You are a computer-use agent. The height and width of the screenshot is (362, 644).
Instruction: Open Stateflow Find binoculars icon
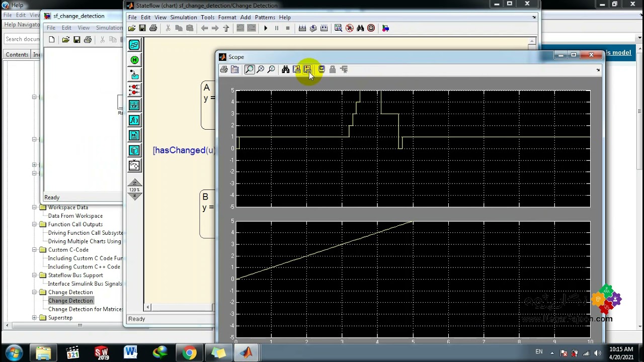coord(360,28)
